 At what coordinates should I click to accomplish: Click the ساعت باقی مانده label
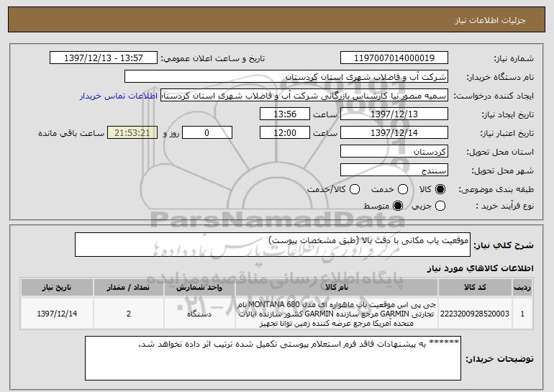point(71,133)
